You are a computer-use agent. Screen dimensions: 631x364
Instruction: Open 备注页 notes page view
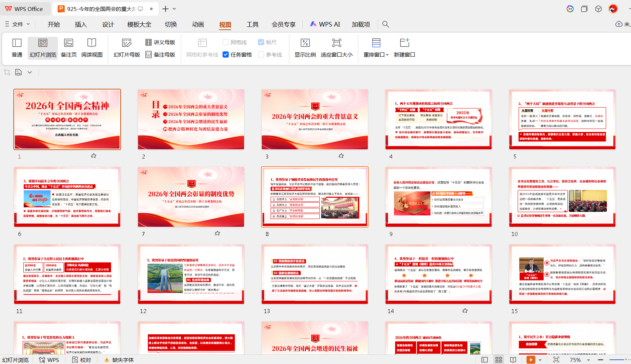69,48
